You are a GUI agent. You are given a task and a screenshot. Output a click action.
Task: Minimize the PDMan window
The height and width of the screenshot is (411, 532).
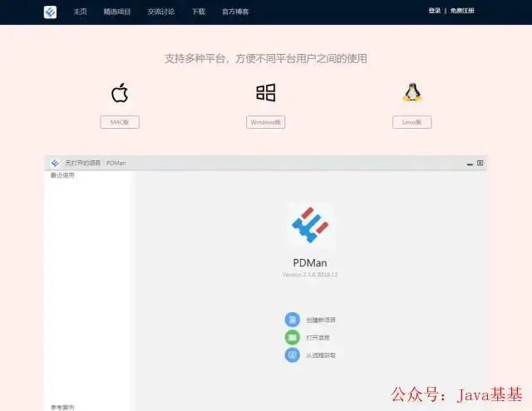tap(470, 164)
